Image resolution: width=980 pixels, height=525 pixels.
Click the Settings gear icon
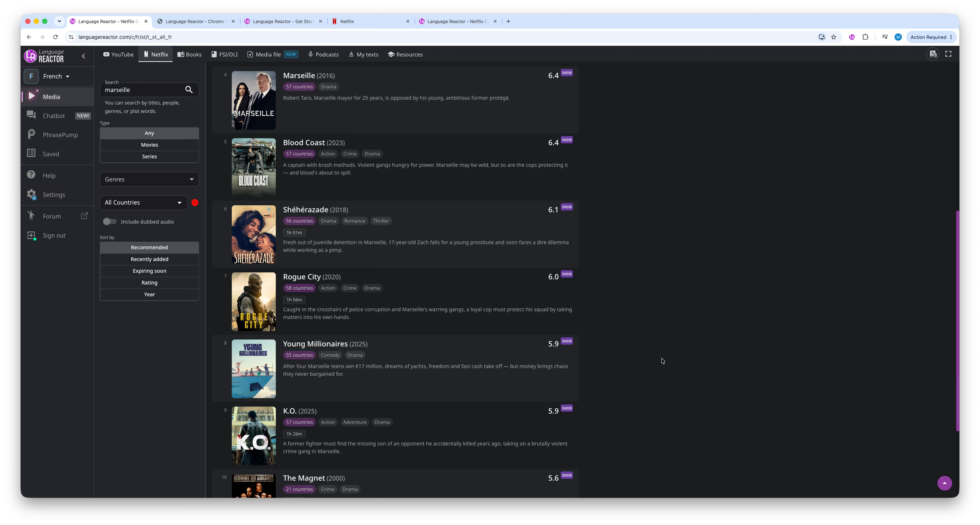31,194
